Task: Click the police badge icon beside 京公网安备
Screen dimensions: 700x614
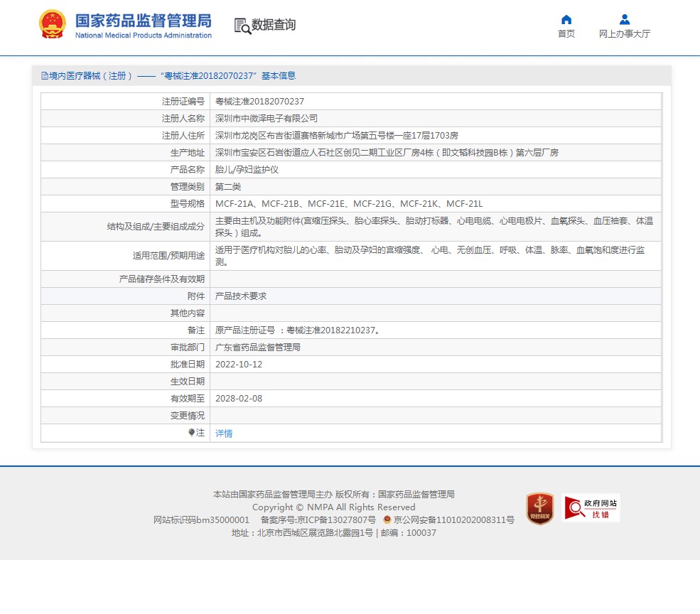Action: click(387, 520)
